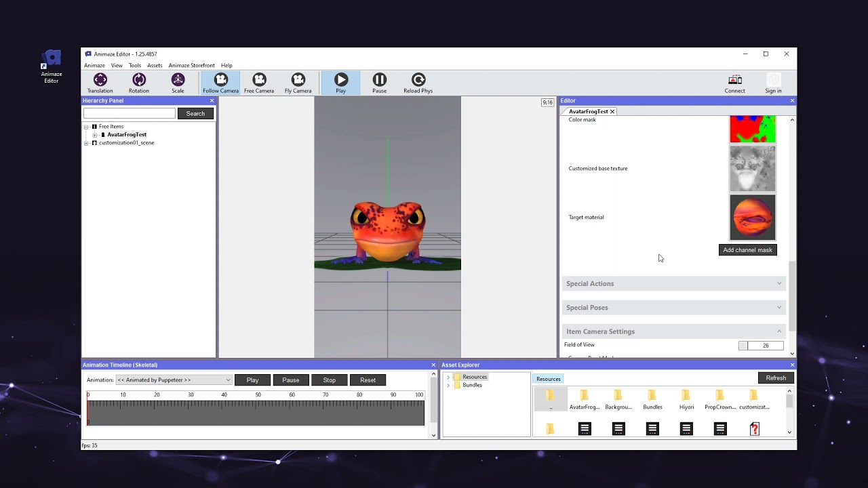Open the Bundles folder in the asset grid
868x488 pixels.
(x=652, y=400)
